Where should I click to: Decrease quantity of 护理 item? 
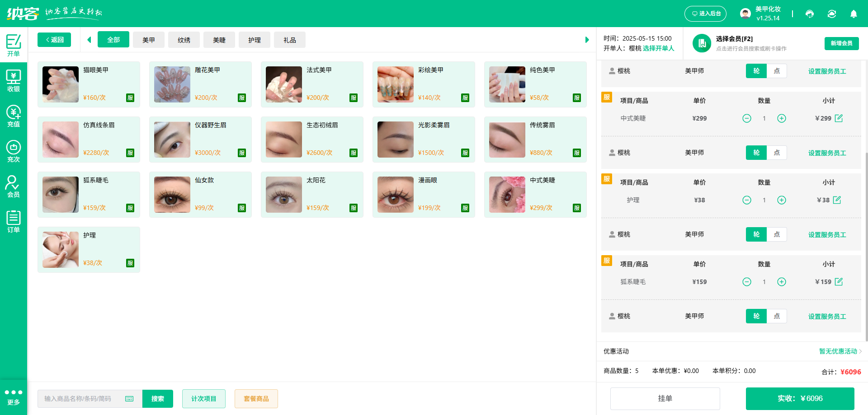pos(747,200)
